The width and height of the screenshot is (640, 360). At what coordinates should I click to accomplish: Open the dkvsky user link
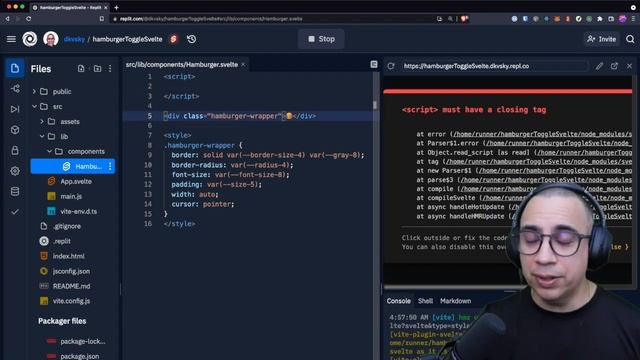[x=74, y=39]
